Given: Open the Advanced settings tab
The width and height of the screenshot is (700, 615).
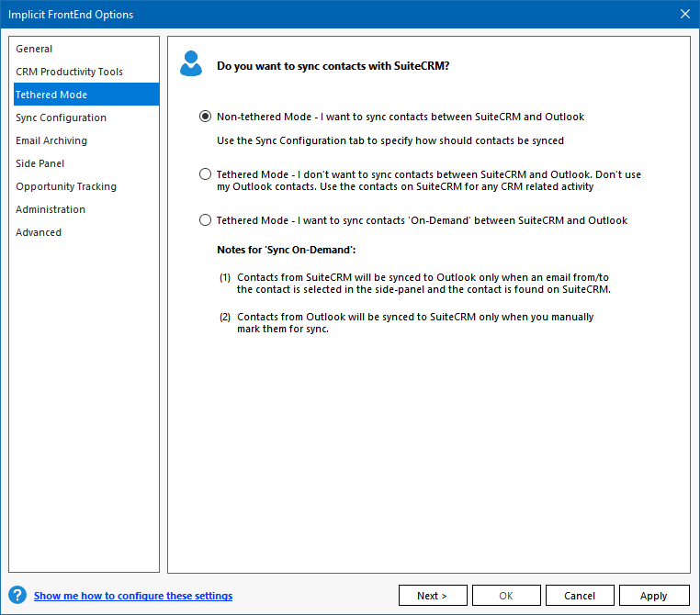Looking at the screenshot, I should pyautogui.click(x=39, y=232).
